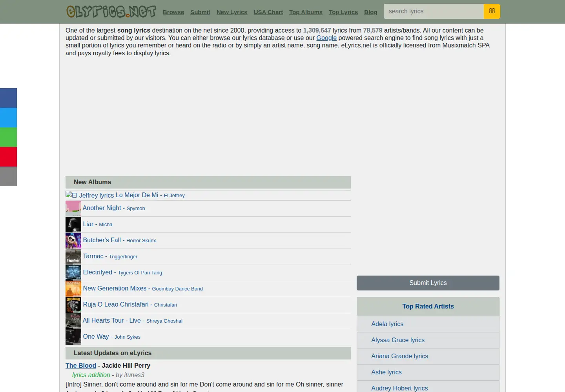
Task: Open the John Sykes artist link
Action: click(x=128, y=337)
